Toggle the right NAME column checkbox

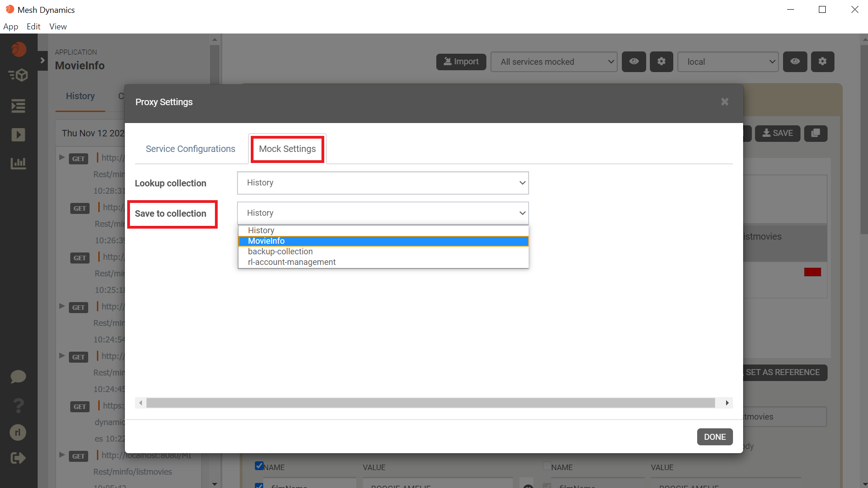tap(547, 466)
